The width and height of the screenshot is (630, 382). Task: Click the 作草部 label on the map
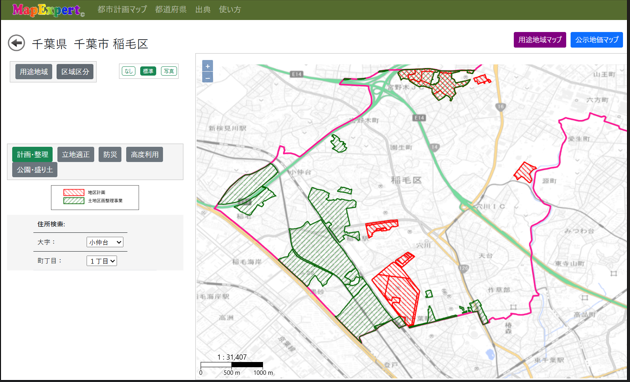pos(499,290)
